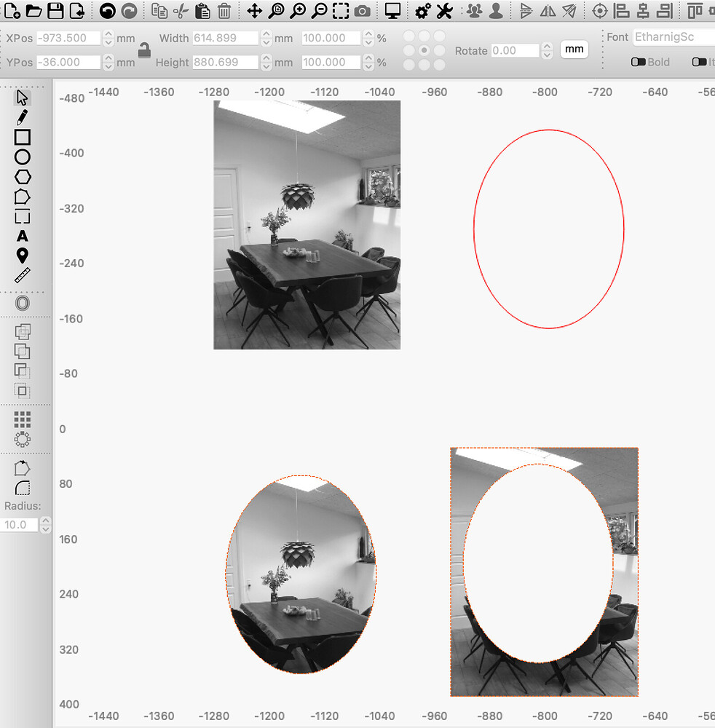The width and height of the screenshot is (715, 728).
Task: Pick the Draw Lines pencil tool
Action: 23,116
